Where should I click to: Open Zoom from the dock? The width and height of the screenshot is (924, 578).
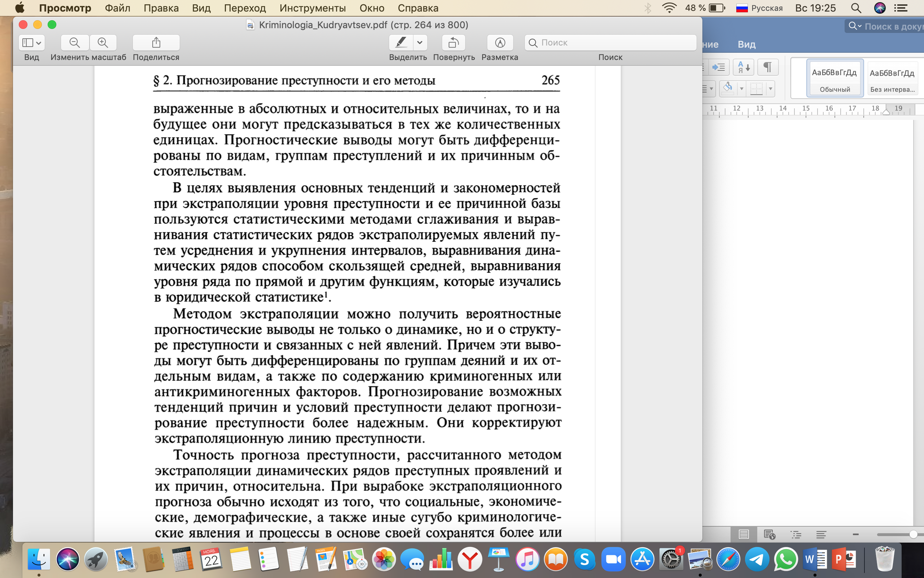point(614,559)
